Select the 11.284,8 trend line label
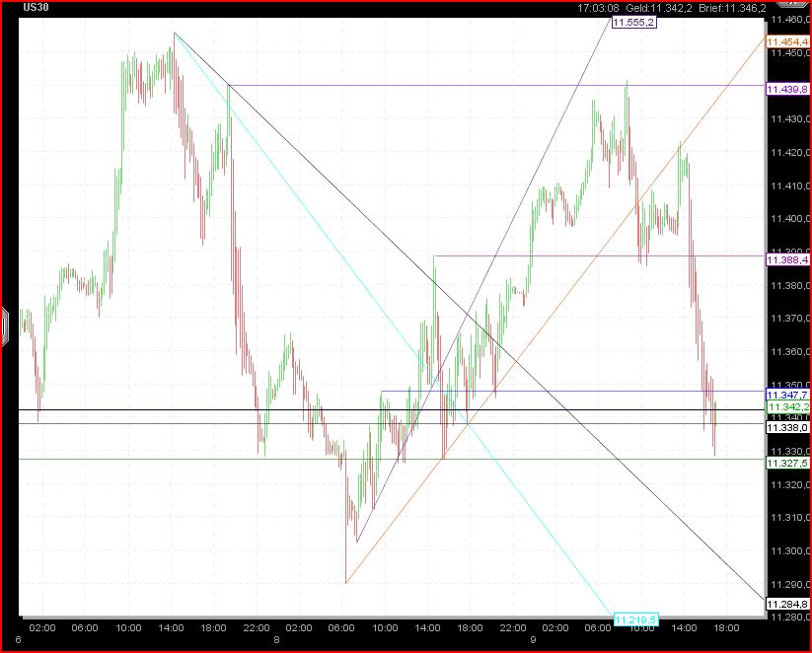 787,605
